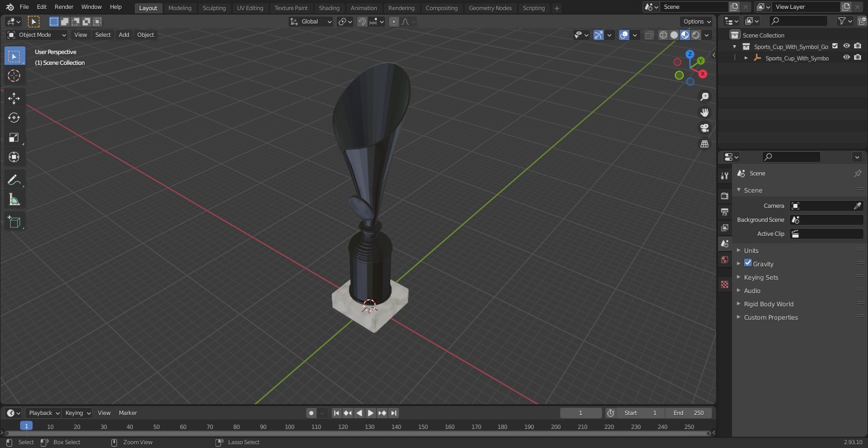
Task: Open the Texture properties tab
Action: click(724, 284)
